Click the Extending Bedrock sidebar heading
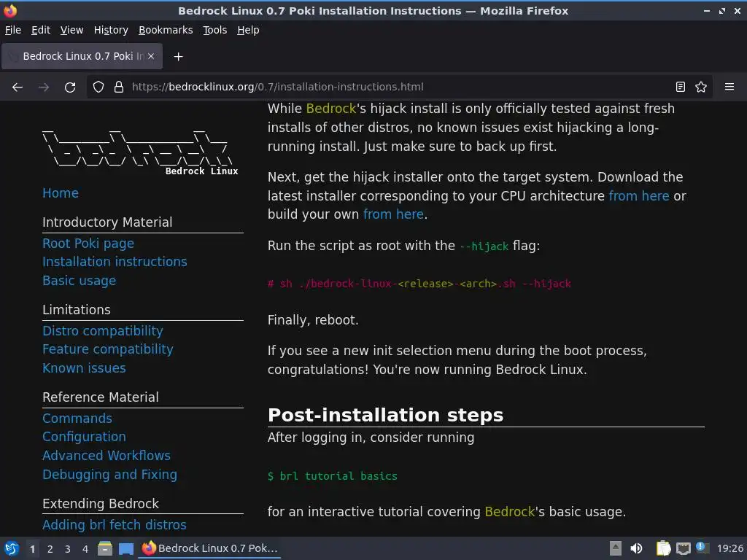This screenshot has width=747, height=560. coord(101,504)
